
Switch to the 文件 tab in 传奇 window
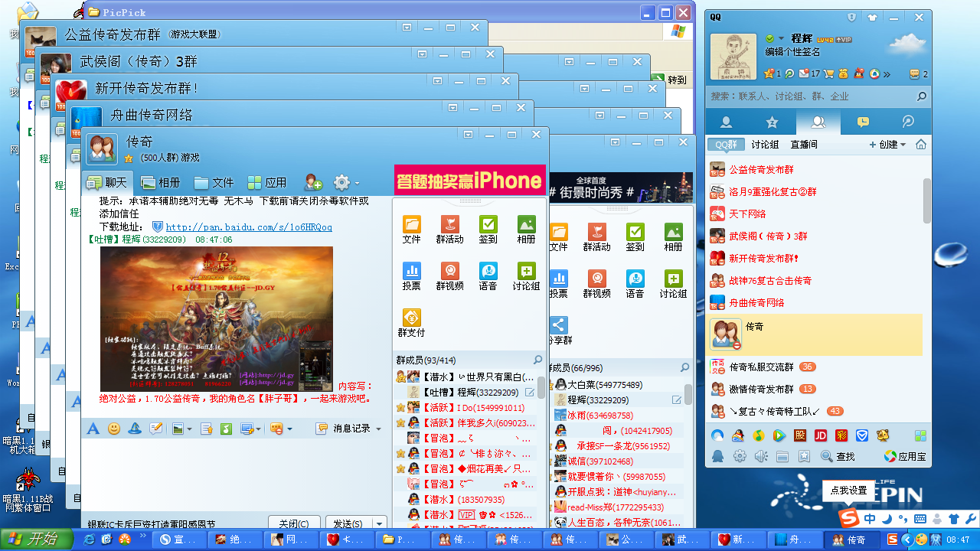(x=214, y=183)
